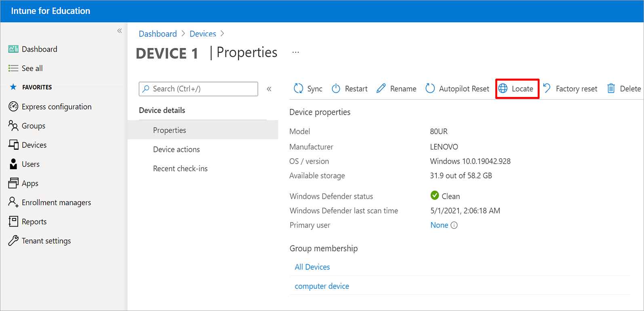Screen dimensions: 644x311
Task: Click the Restart power icon
Action: click(x=336, y=88)
